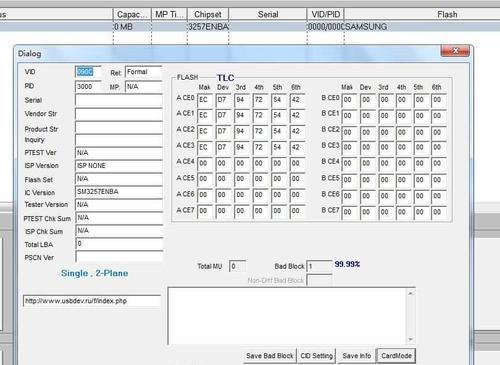Open CID Setting
The width and height of the screenshot is (500, 365).
pos(316,356)
